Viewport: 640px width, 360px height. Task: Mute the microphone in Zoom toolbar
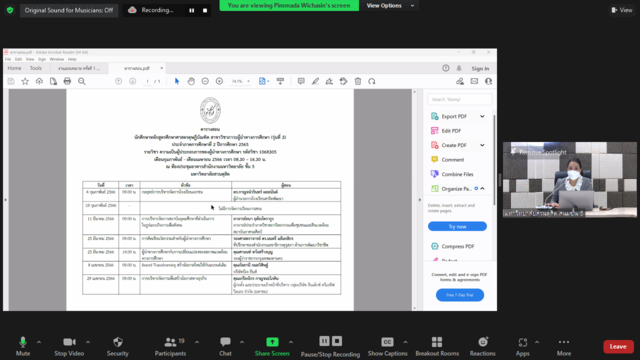[23, 342]
